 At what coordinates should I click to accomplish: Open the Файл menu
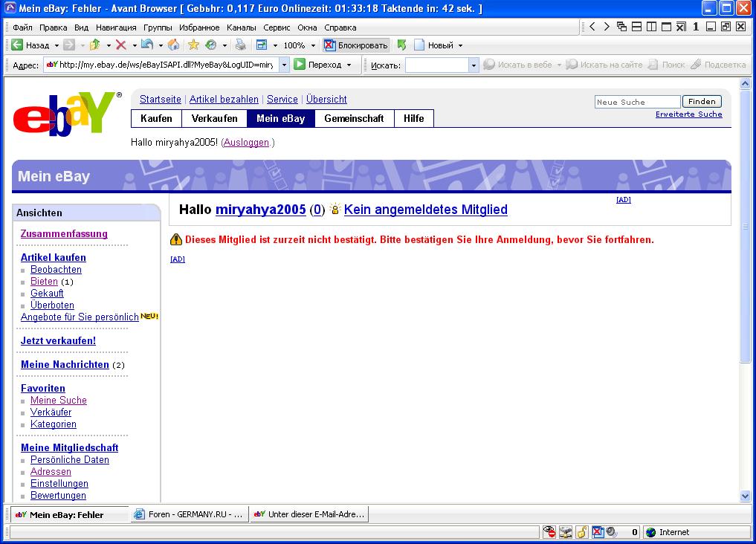[x=22, y=27]
